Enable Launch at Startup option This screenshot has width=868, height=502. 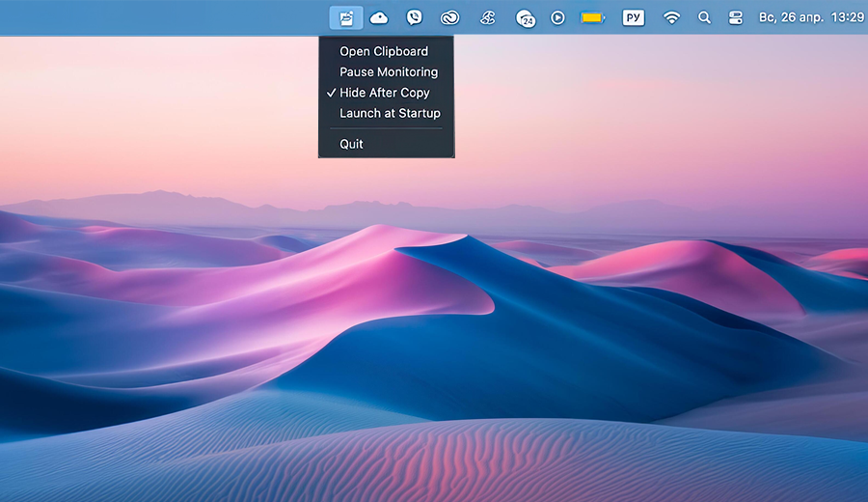click(387, 113)
